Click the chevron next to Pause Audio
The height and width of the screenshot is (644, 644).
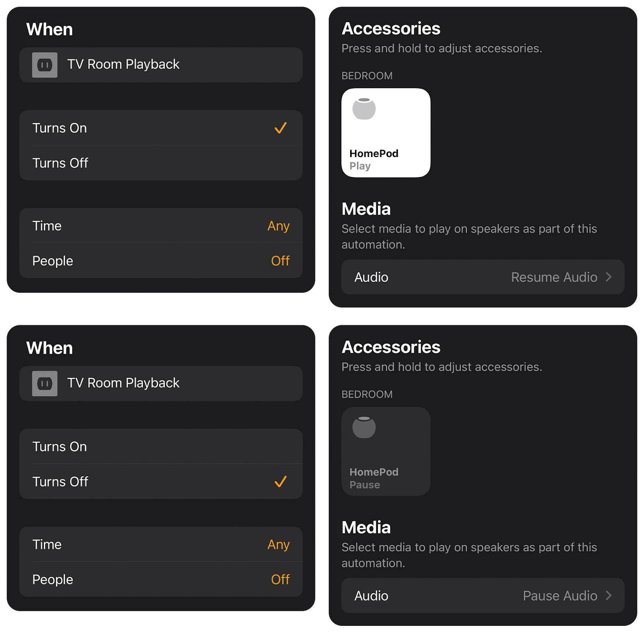609,596
